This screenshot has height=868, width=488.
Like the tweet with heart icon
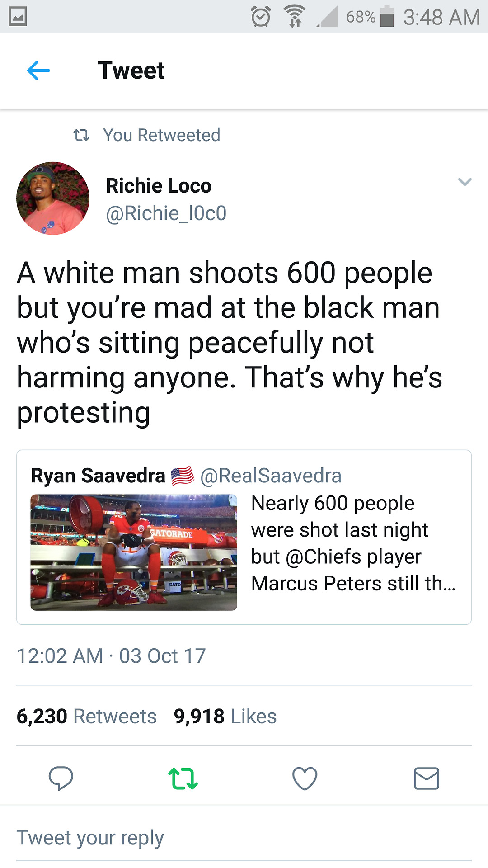[x=305, y=778]
